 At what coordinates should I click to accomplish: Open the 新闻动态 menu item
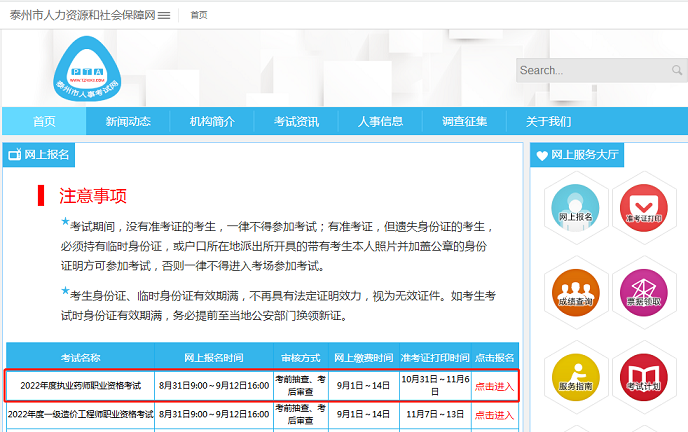coord(128,122)
